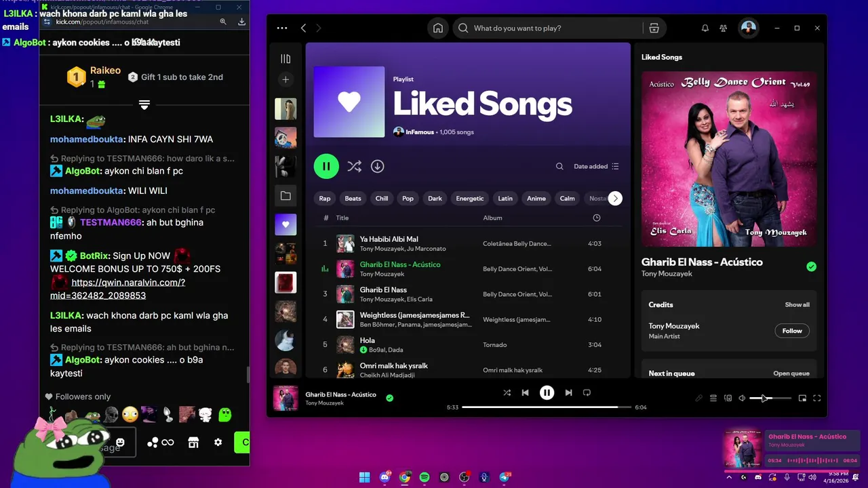Click the plus Create icon in Spotify sidebar

(x=285, y=80)
